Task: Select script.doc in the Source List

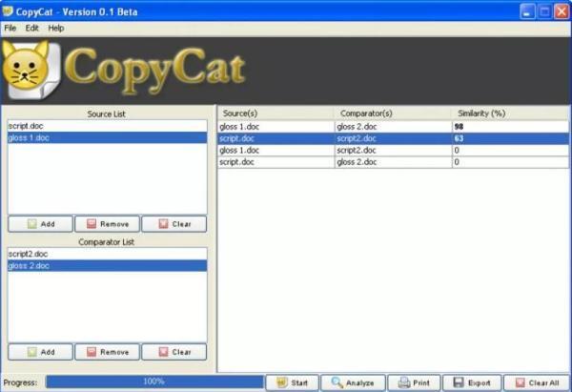Action: tap(107, 126)
